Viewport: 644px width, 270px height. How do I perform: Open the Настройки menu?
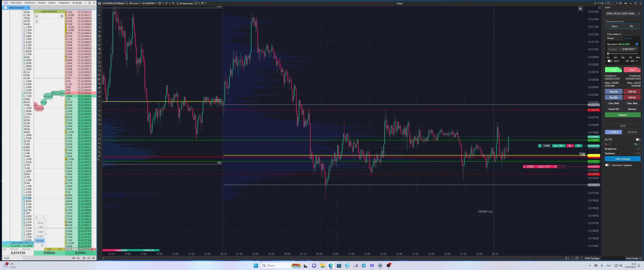coord(16,3)
